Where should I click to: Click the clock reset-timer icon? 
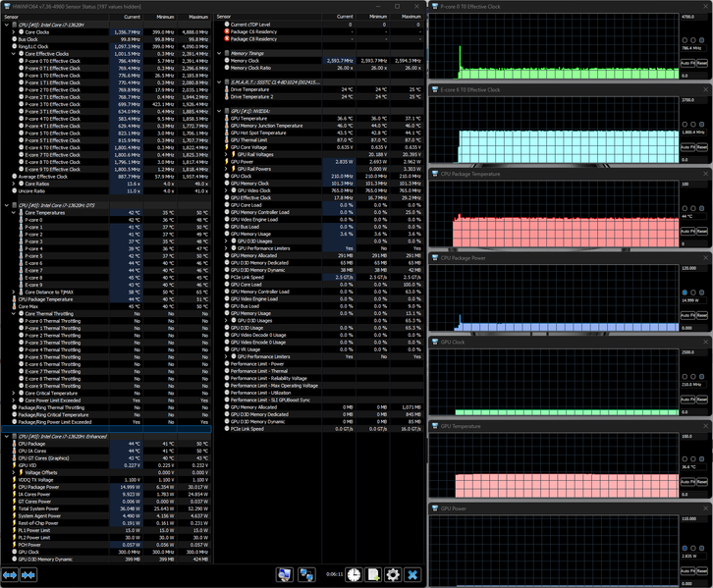354,575
